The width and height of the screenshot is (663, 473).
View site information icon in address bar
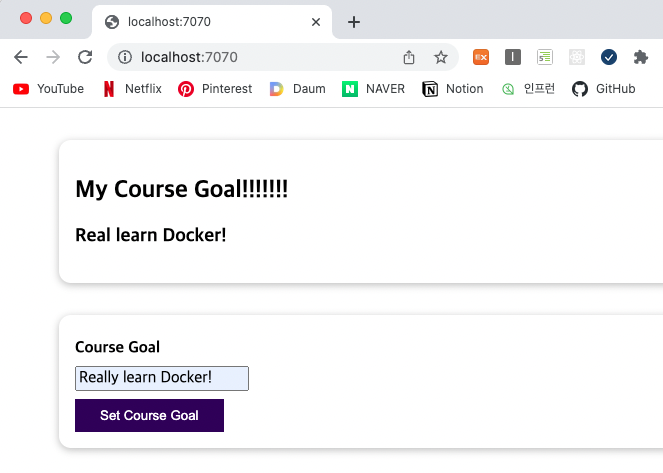[x=125, y=57]
